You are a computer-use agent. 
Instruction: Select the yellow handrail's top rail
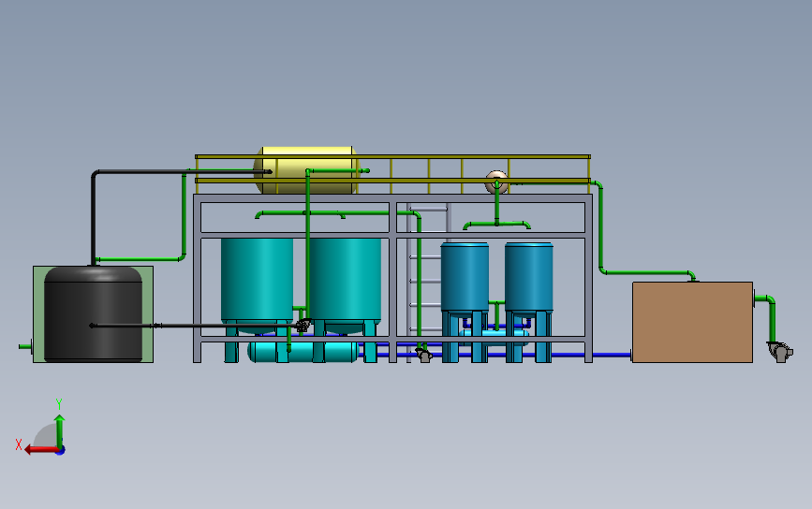coord(392,156)
